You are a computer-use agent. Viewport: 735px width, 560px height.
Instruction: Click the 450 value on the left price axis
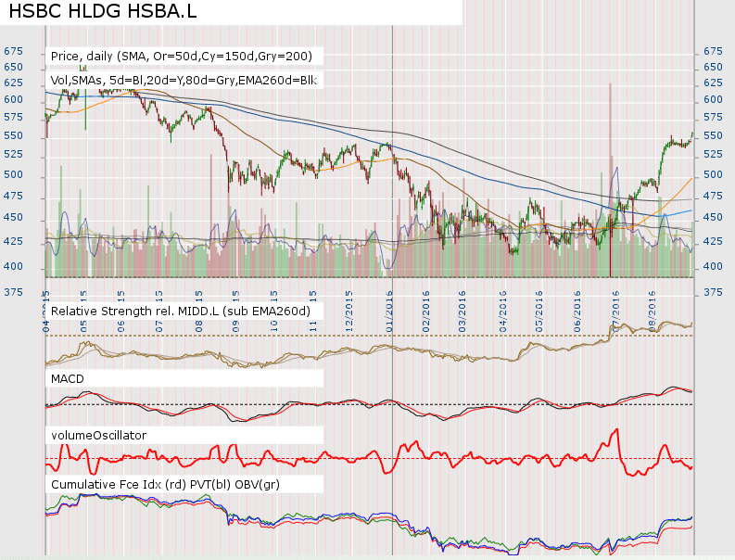pos(13,217)
